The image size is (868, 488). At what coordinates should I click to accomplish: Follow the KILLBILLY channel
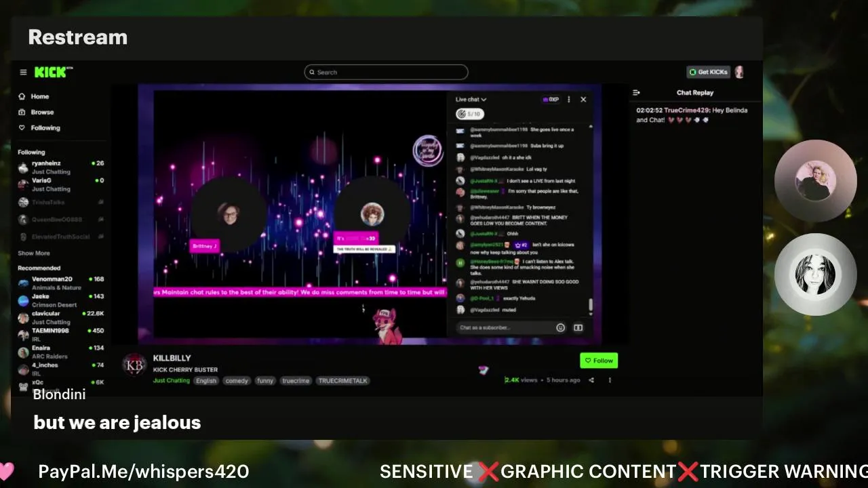pos(599,361)
